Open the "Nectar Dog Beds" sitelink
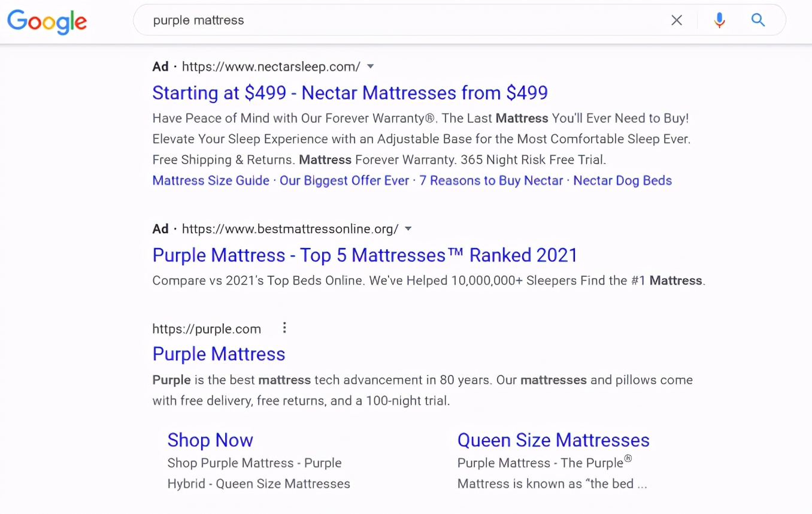Screen dimensions: 812x514 (x=623, y=181)
